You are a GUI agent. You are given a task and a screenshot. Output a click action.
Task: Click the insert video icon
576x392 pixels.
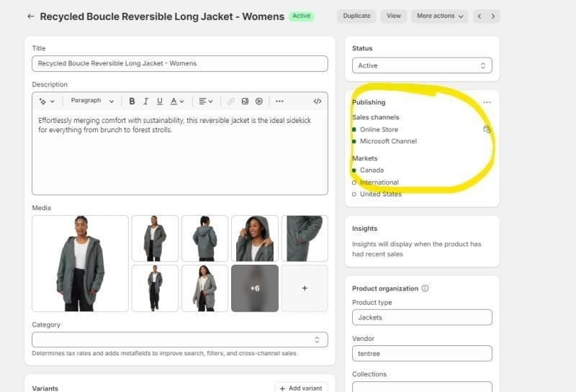pos(258,101)
